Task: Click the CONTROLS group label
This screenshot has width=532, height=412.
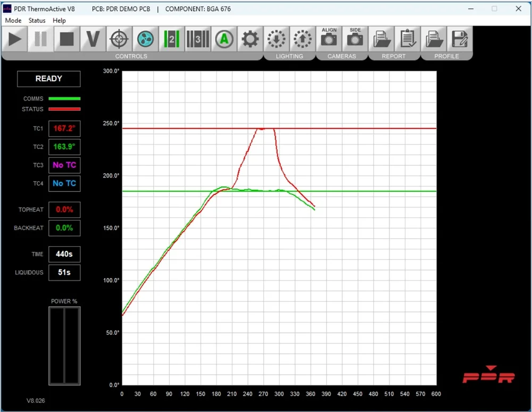Action: tap(131, 56)
